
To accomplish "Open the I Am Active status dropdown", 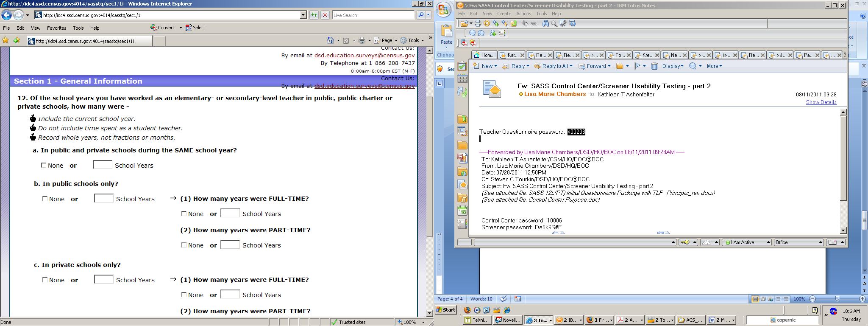I will [748, 242].
